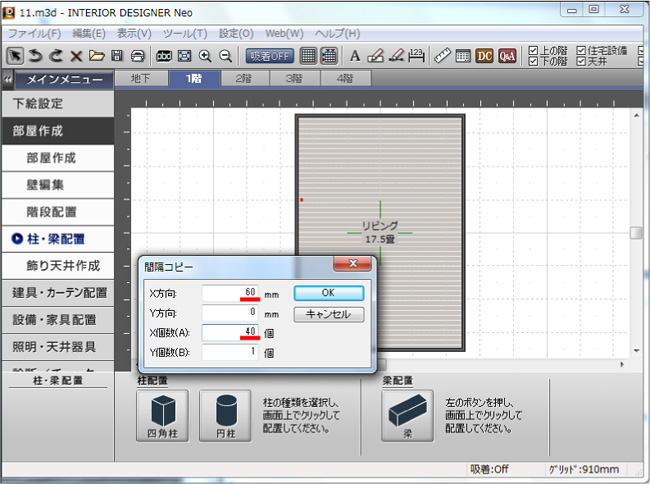Click the X方向 input field

click(x=231, y=293)
